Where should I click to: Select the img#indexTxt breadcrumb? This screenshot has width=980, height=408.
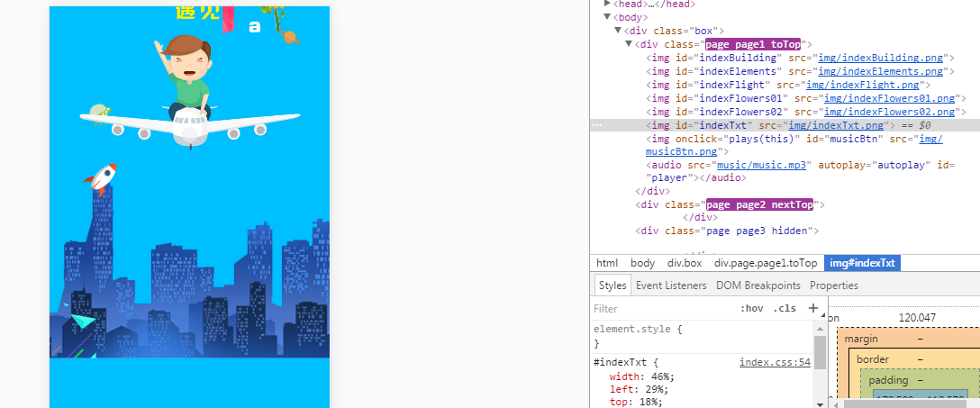[862, 263]
